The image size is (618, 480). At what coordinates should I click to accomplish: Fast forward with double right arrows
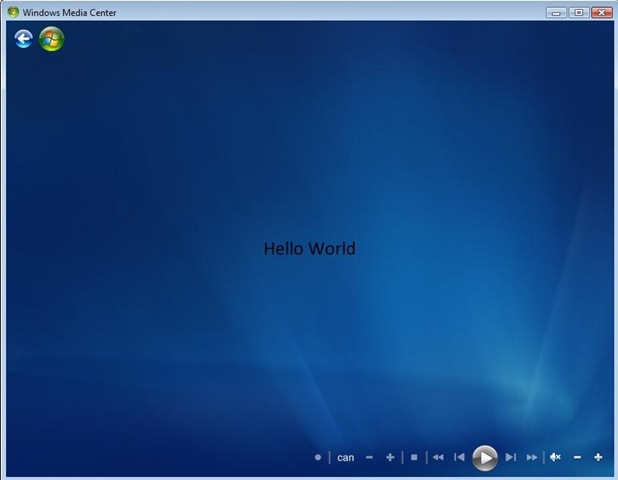[x=532, y=457]
